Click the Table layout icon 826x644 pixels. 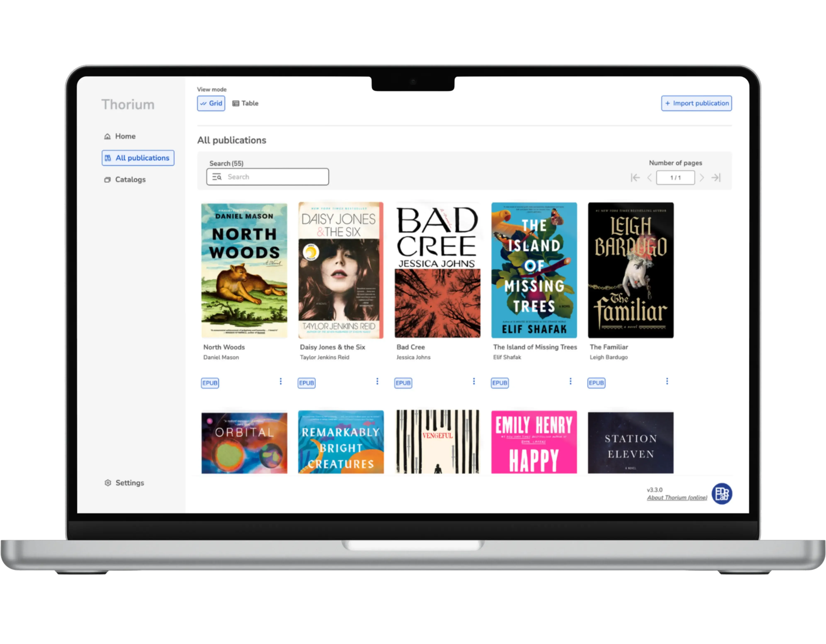tap(236, 103)
